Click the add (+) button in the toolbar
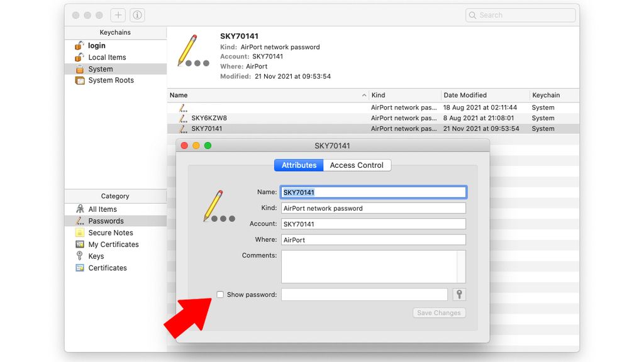 pos(118,14)
